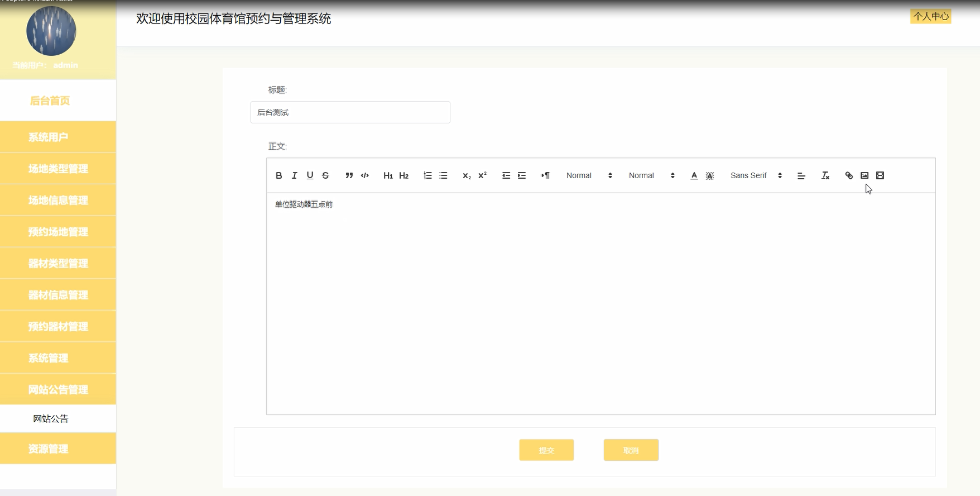Image resolution: width=980 pixels, height=496 pixels.
Task: Switch text direction to right-to-left
Action: coord(545,175)
